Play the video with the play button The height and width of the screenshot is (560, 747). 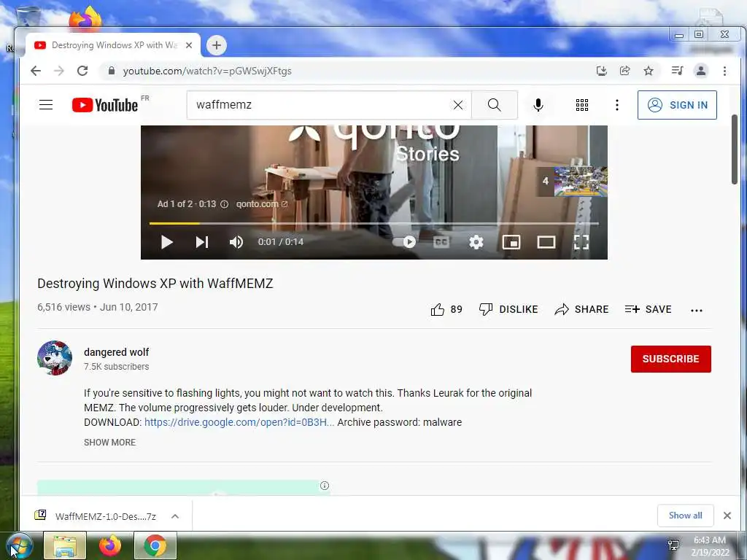tap(167, 242)
